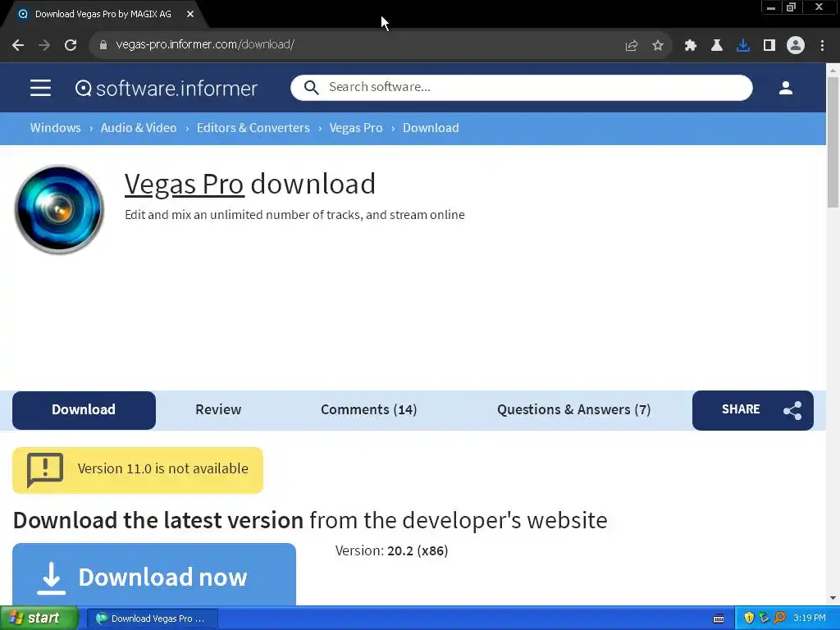Click the Vegas Pro lens icon
840x630 pixels.
tap(59, 209)
